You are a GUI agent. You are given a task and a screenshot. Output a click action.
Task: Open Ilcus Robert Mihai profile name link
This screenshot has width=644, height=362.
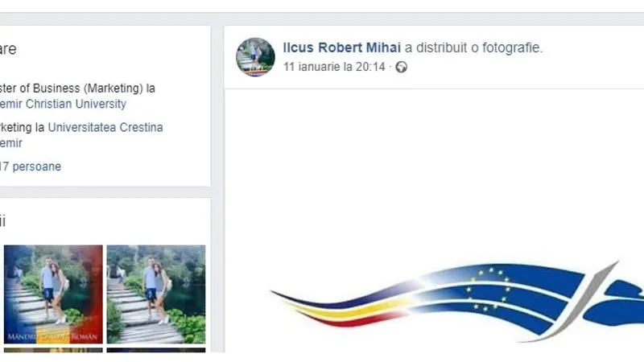pos(341,47)
